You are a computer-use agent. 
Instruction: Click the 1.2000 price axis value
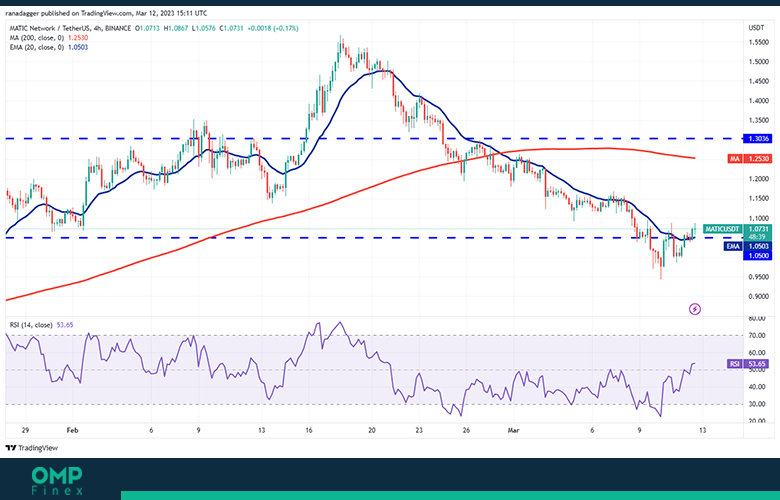(758, 179)
